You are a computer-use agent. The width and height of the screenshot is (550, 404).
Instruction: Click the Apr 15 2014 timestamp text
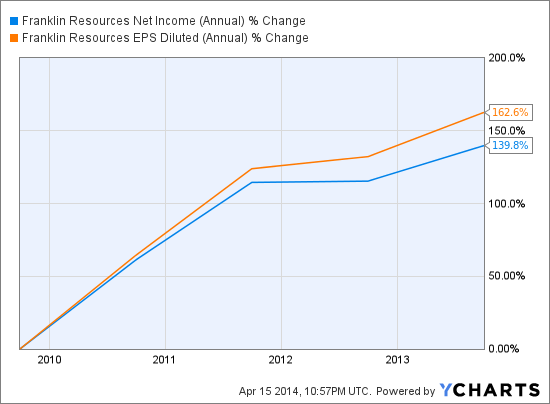pos(304,391)
